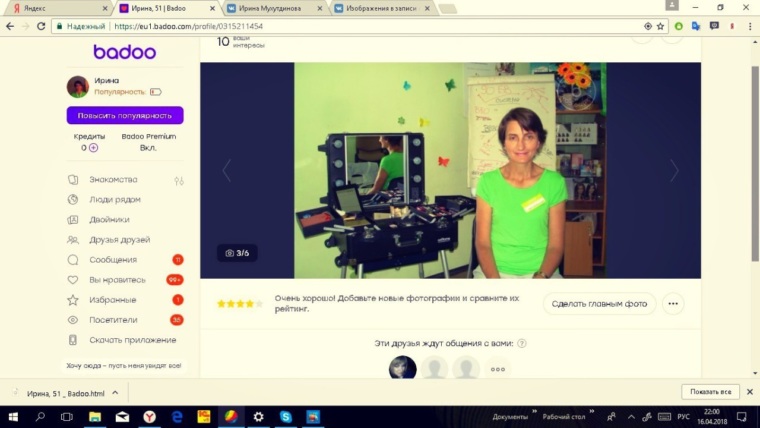
Task: Bookmark page with the star icon
Action: (660, 26)
